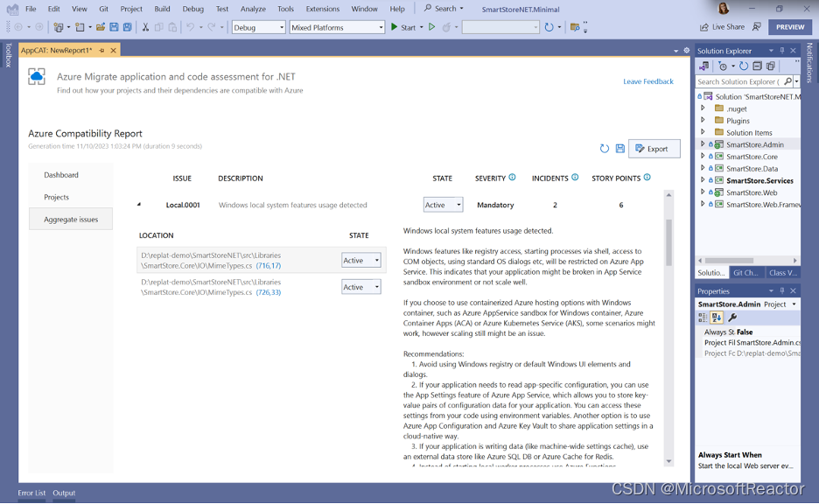Click the Save All toolbar icon
819x504 pixels.
point(128,27)
